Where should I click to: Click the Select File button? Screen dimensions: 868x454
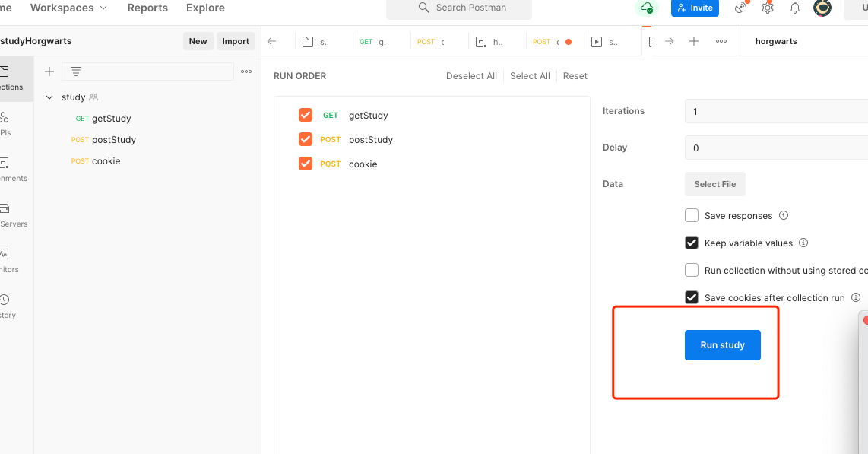pos(715,184)
